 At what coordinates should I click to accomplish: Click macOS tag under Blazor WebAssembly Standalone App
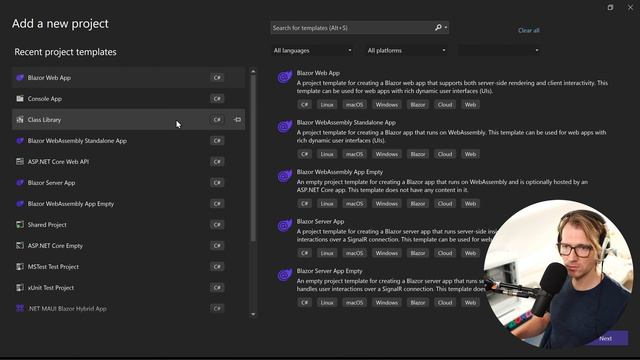tap(354, 154)
